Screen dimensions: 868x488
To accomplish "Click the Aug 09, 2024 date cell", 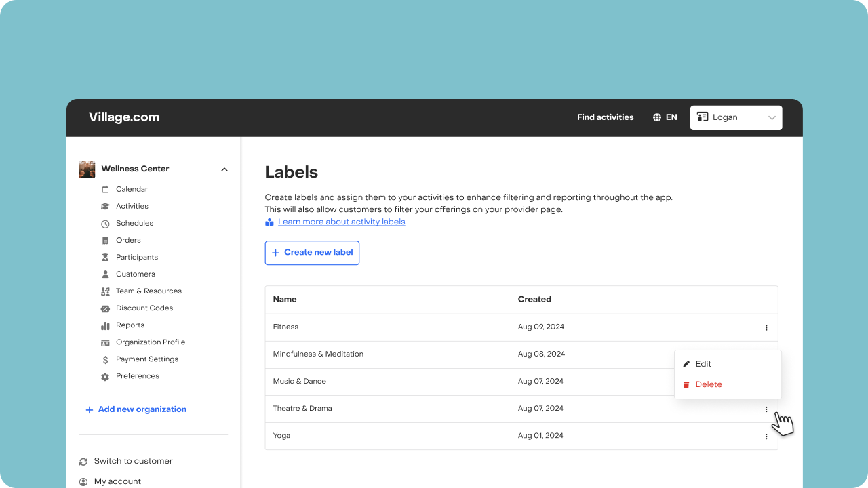I will pos(541,327).
